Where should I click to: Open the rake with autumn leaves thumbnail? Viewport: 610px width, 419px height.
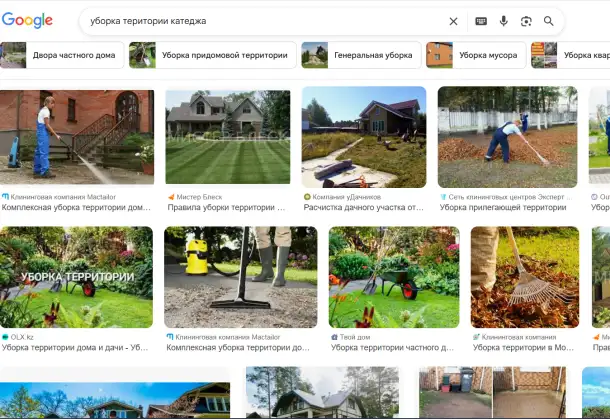point(525,277)
